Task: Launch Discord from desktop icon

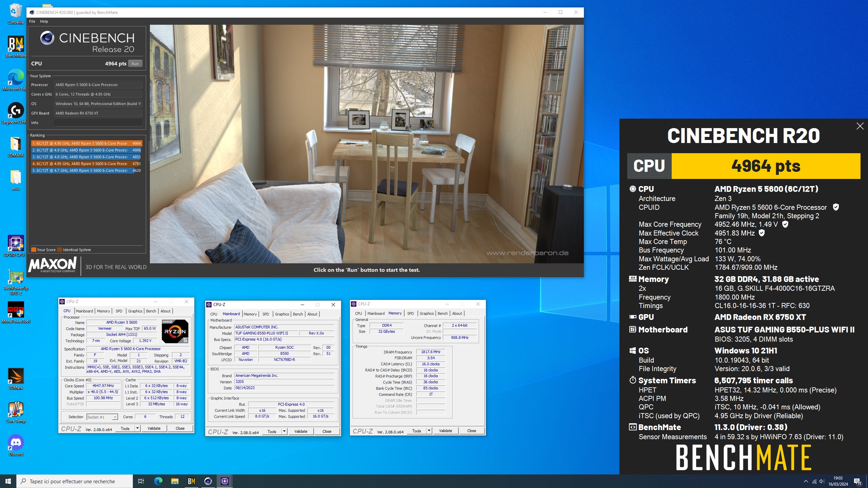Action: pyautogui.click(x=16, y=445)
